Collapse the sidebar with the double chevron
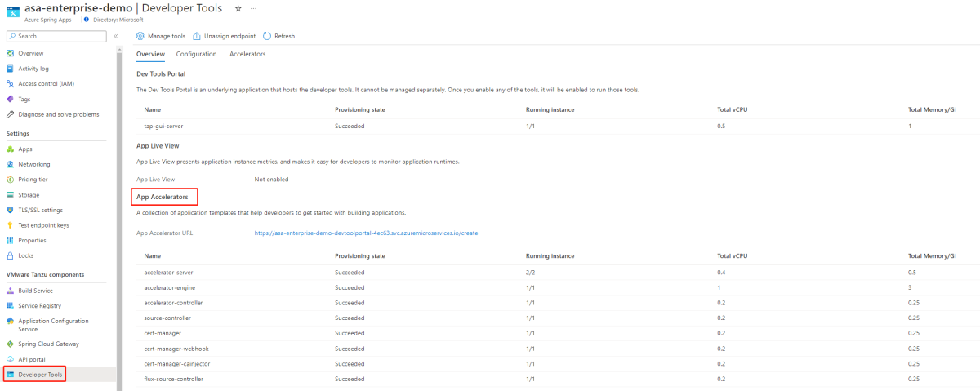The image size is (980, 391). 116,36
